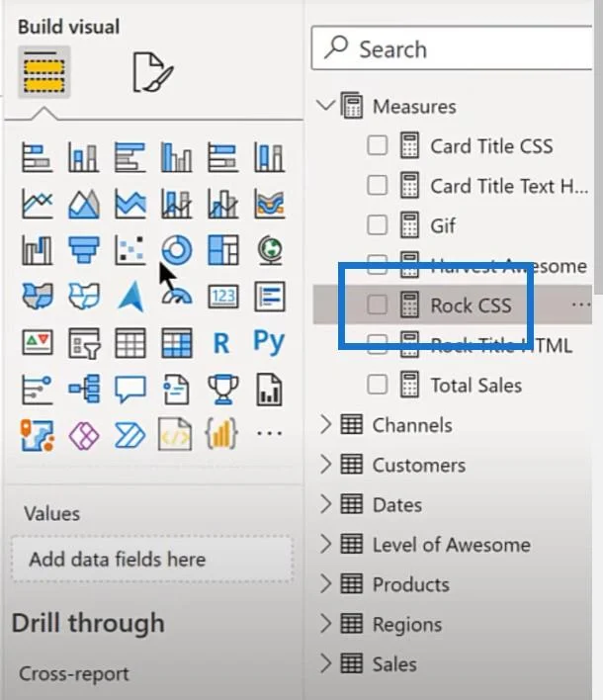Select the 100% stacked column chart visual
The image size is (603, 700).
click(x=269, y=157)
